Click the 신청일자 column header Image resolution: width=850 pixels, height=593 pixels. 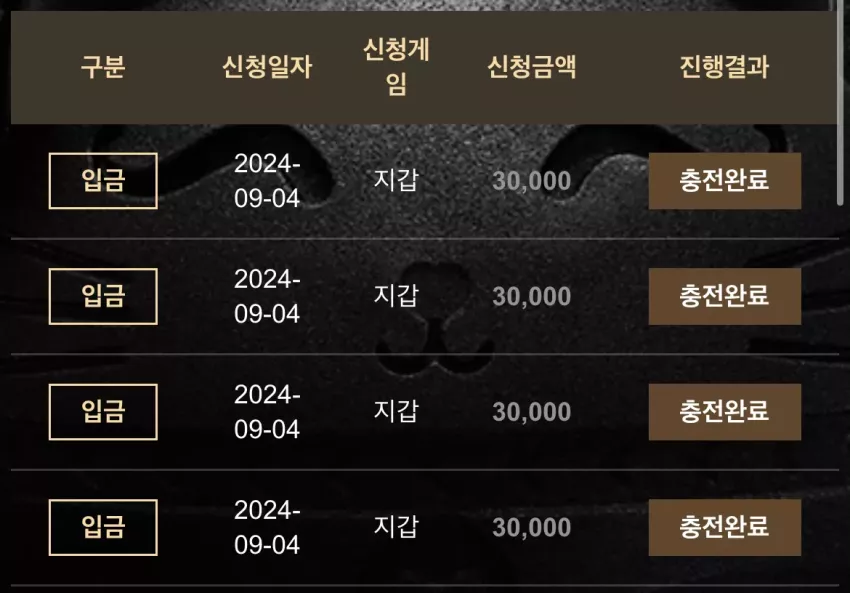pyautogui.click(x=267, y=67)
